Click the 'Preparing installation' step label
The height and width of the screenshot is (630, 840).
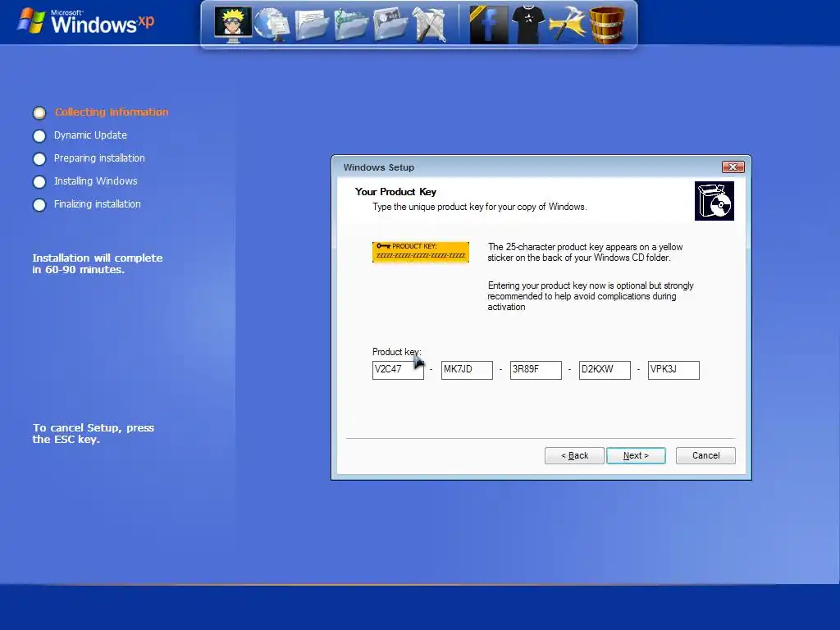(99, 158)
